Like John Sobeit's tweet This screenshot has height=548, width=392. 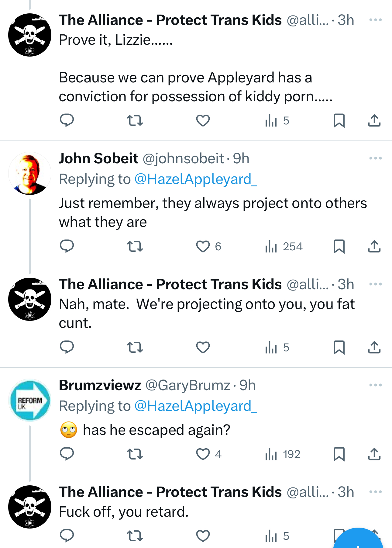coord(203,246)
